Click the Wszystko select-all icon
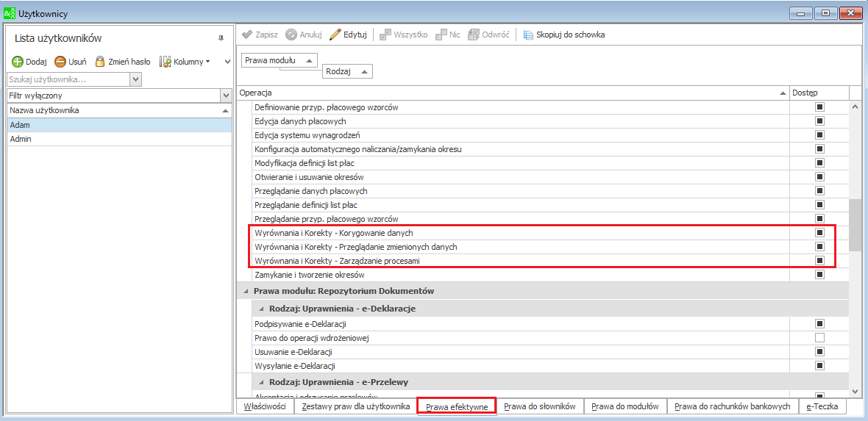 [385, 35]
